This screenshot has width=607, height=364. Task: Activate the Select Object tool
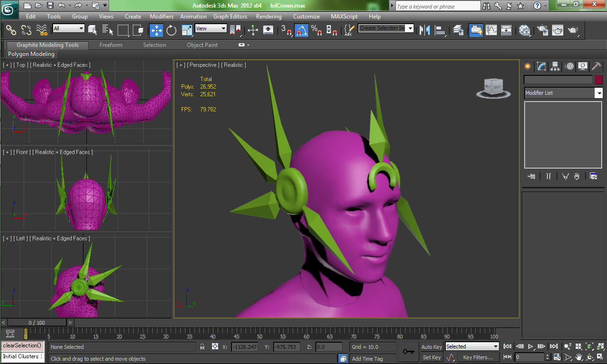92,30
